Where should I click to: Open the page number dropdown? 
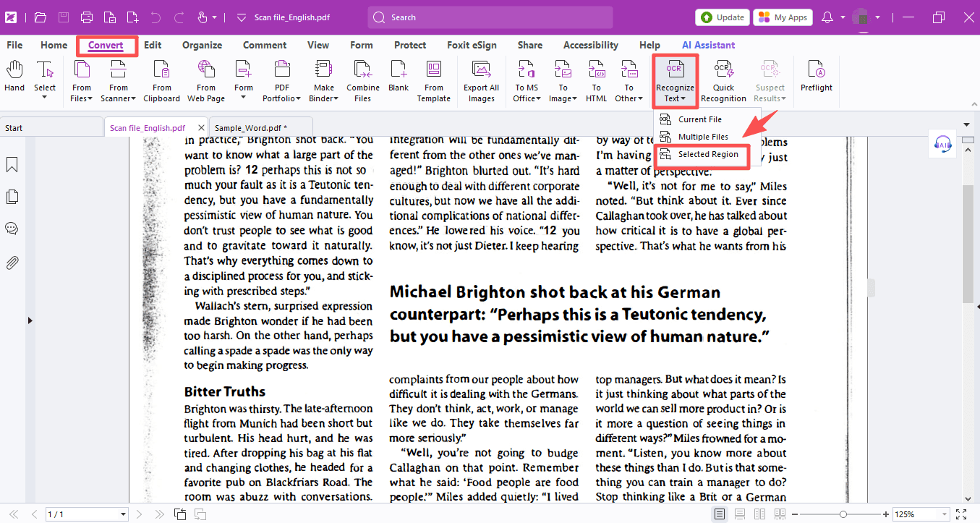coord(123,514)
